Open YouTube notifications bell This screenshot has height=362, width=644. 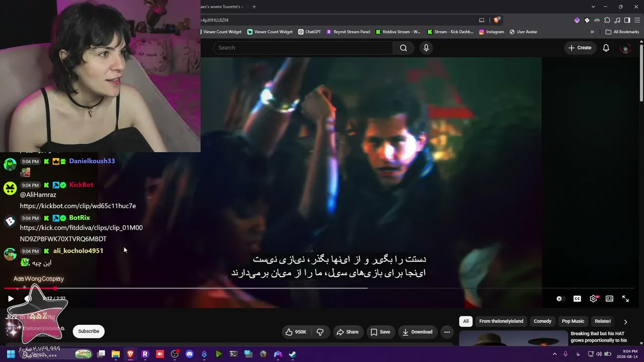tap(606, 48)
